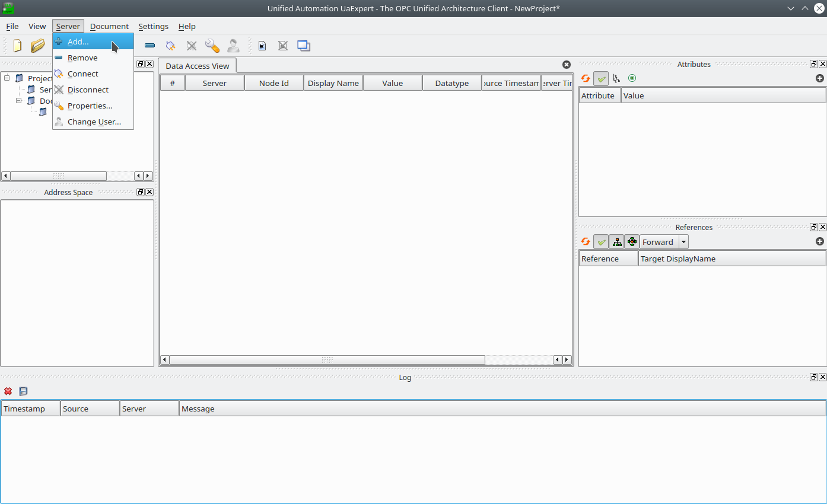Refresh the Attributes panel with orange arrows
This screenshot has width=827, height=504.
tap(586, 78)
